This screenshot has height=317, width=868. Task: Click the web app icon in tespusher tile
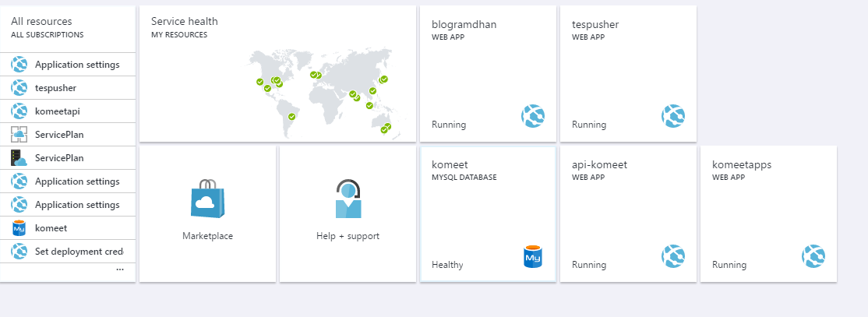[x=673, y=116]
